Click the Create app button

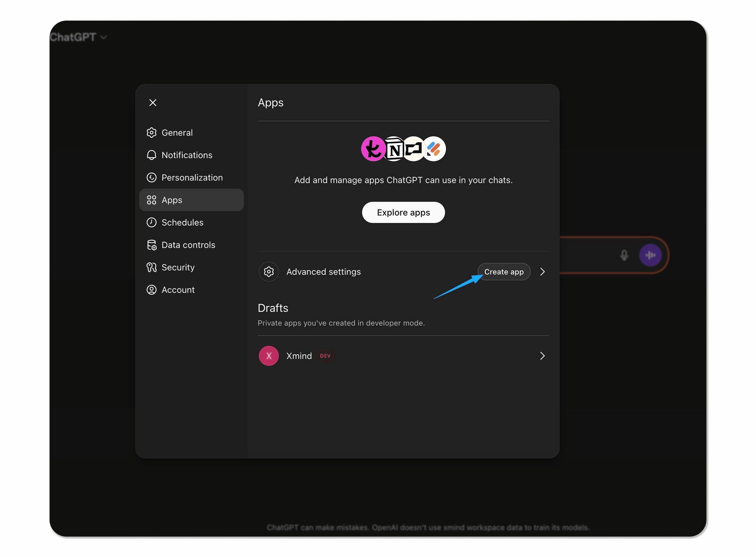click(x=504, y=272)
